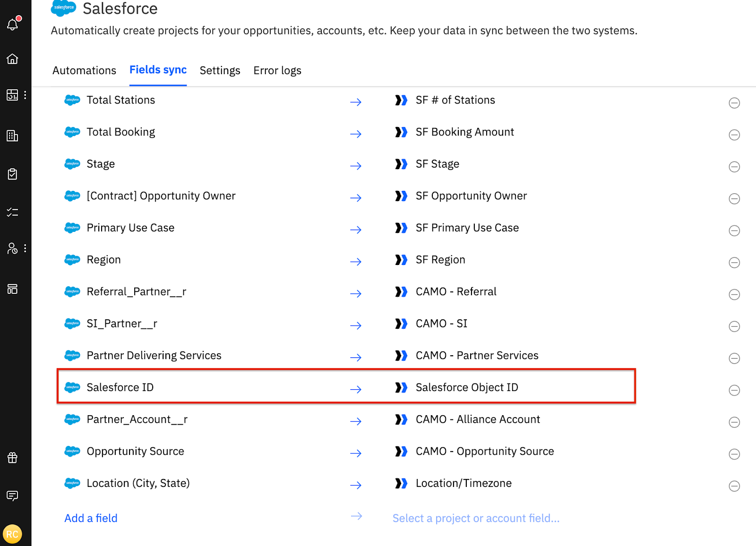View the Error logs tab

coord(277,70)
